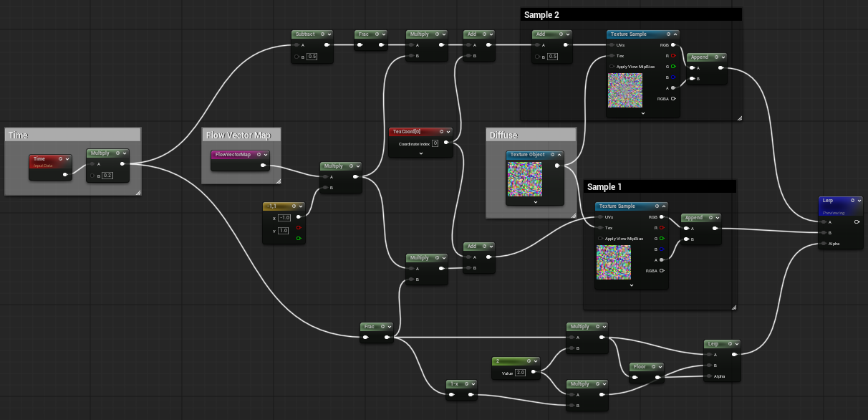Click the Coordinate Index field on the TexCoord node

tap(435, 143)
